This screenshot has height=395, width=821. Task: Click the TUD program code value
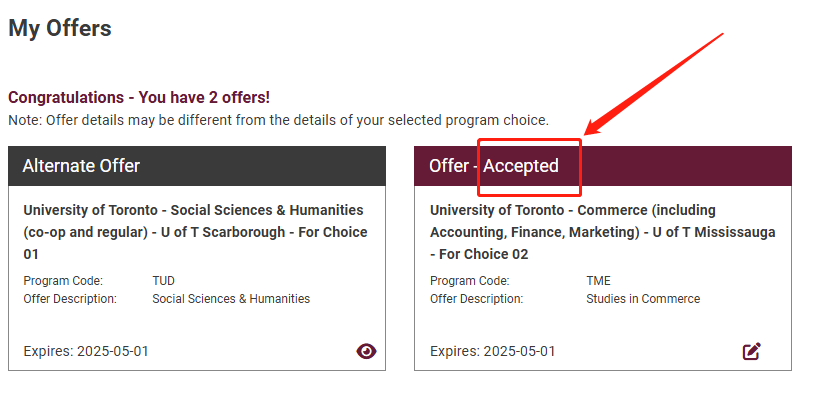click(x=163, y=281)
